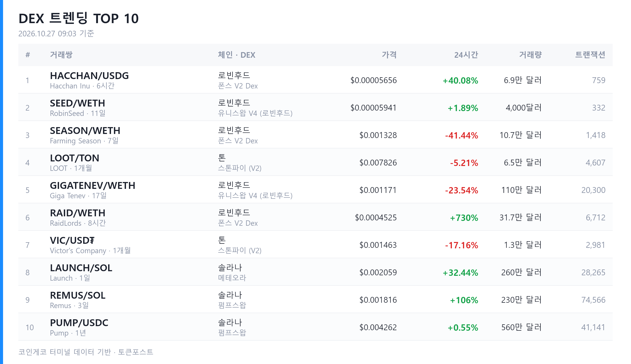Click the 거래쌍 column header

(61, 55)
